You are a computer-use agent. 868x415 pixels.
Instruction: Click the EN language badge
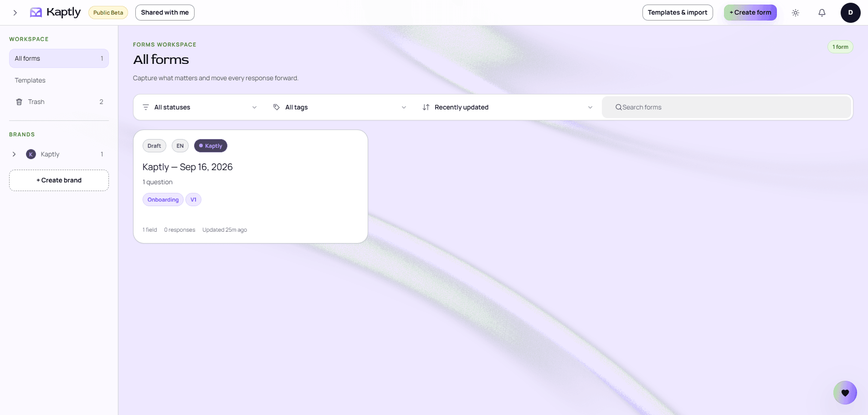pyautogui.click(x=180, y=146)
